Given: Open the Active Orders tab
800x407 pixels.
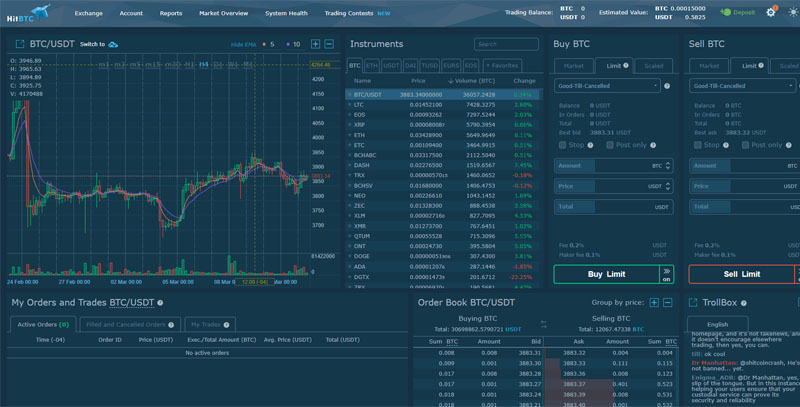Looking at the screenshot, I should pyautogui.click(x=43, y=324).
